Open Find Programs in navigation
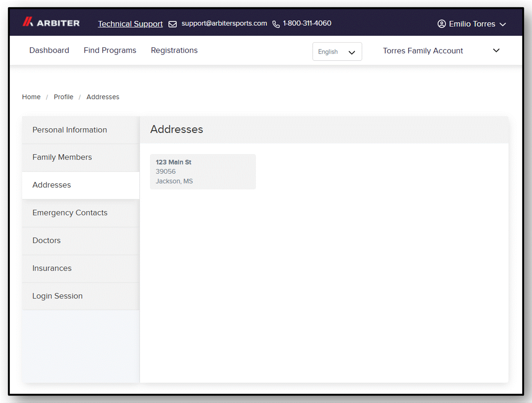This screenshot has height=403, width=532. 110,50
